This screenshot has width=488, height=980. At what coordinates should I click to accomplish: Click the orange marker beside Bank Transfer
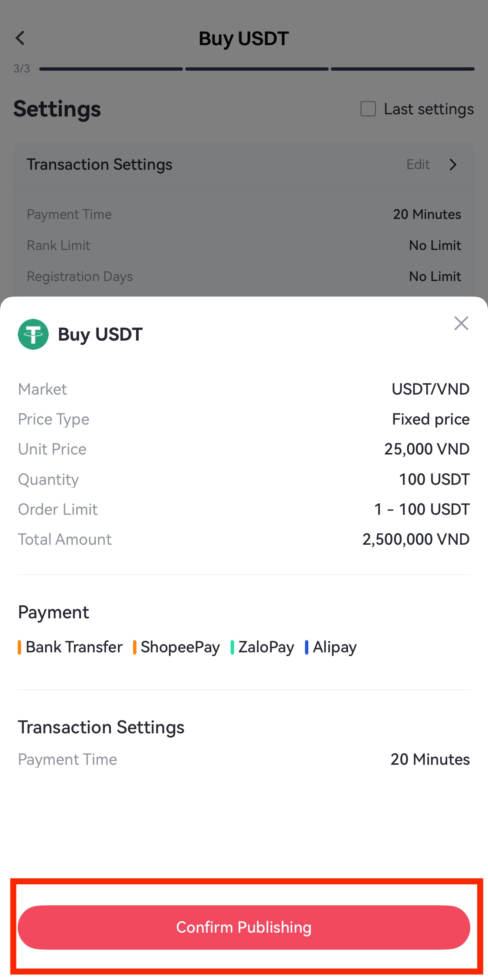[19, 647]
